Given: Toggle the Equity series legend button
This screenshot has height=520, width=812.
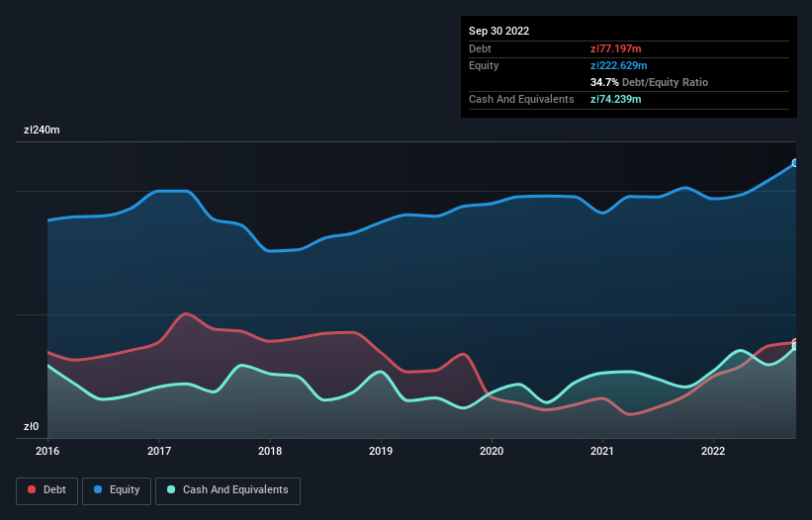Looking at the screenshot, I should pyautogui.click(x=117, y=490).
